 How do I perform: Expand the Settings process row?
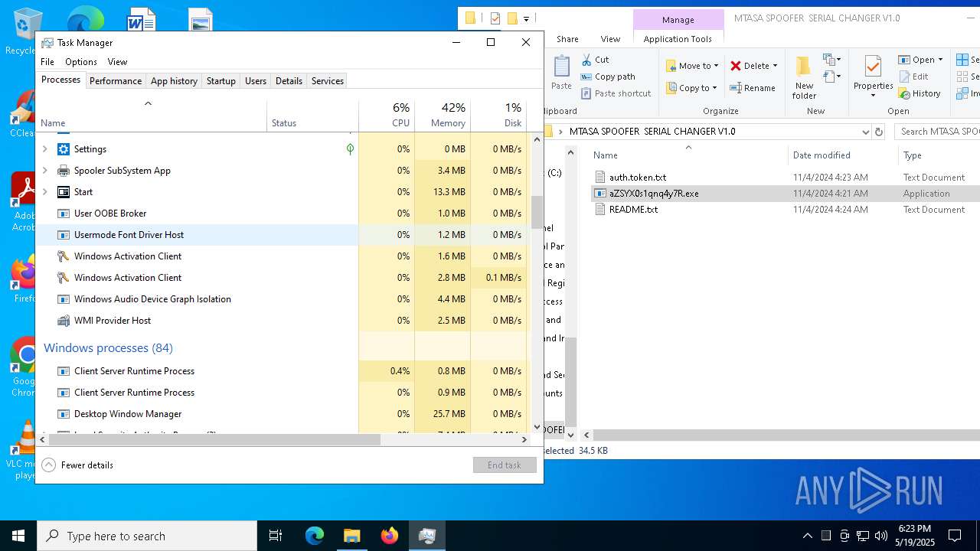pos(44,149)
